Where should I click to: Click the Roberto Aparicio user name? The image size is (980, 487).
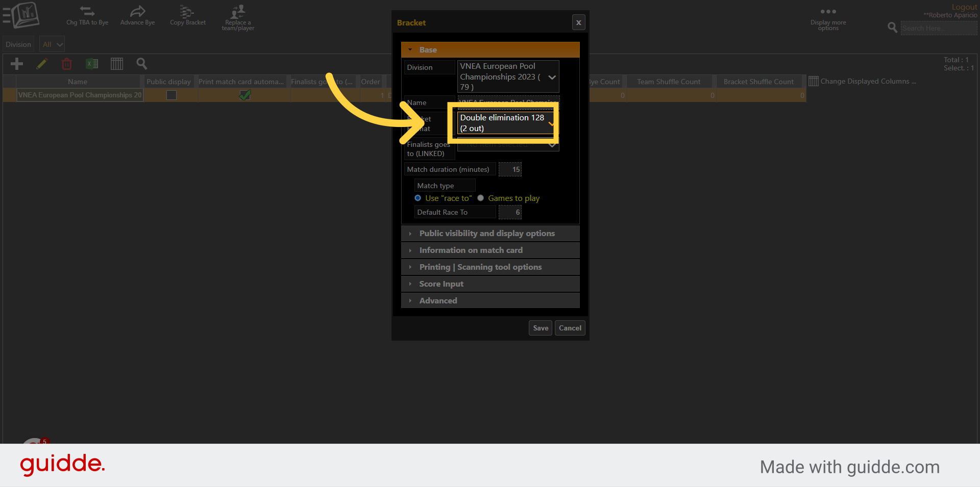tap(950, 15)
